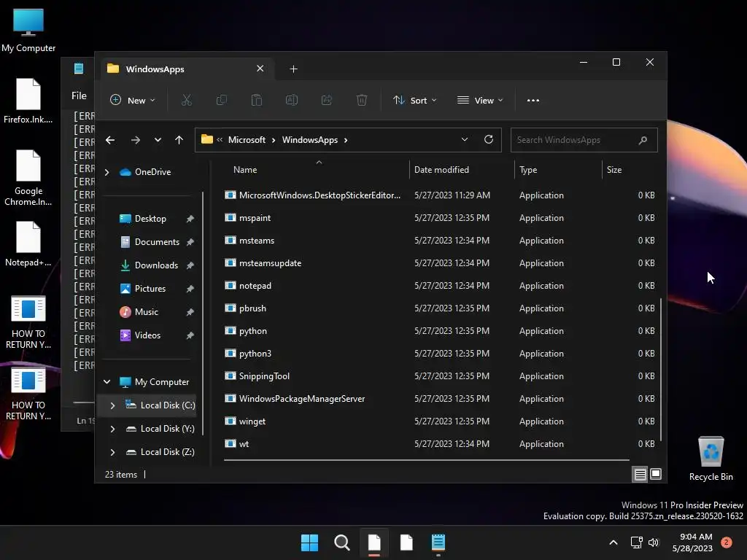Viewport: 747px width, 560px height.
Task: Select the SnippingTool application file
Action: point(439,376)
